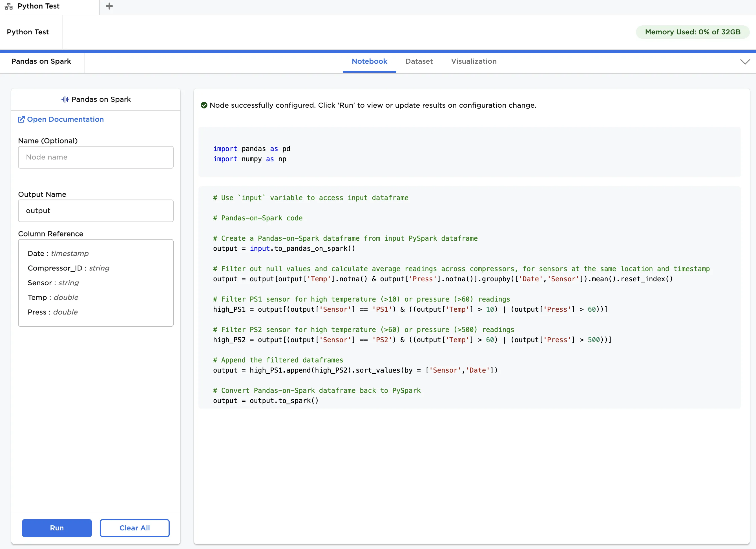The height and width of the screenshot is (549, 756).
Task: Click the Pandas on Spark node label
Action: (x=41, y=61)
